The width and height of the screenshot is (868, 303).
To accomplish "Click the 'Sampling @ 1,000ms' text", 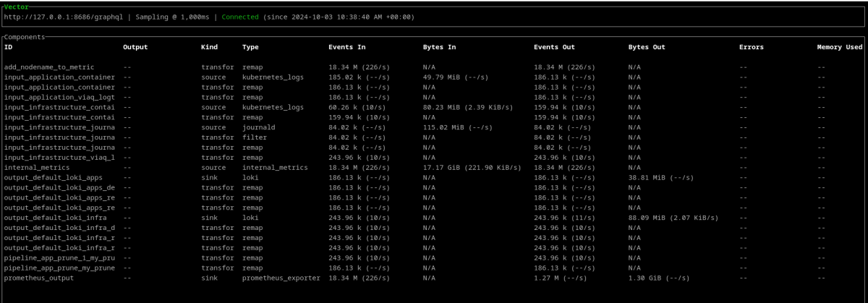I will [x=171, y=16].
